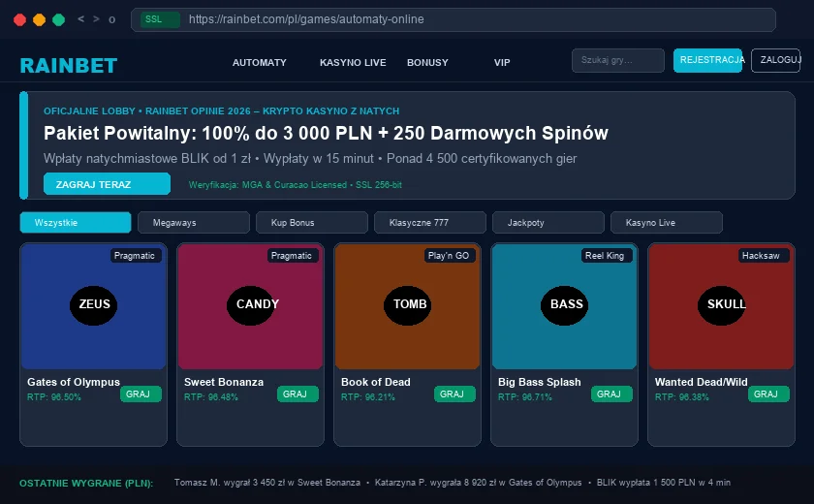This screenshot has height=504, width=814.
Task: Open the AUTOMATY menu item
Action: [259, 63]
